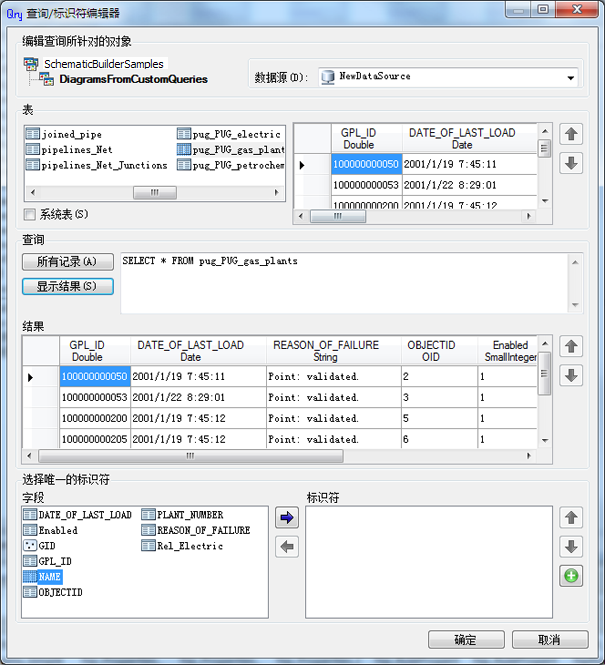Select the PLANT_NUMBER field
The image size is (605, 665).
point(190,515)
